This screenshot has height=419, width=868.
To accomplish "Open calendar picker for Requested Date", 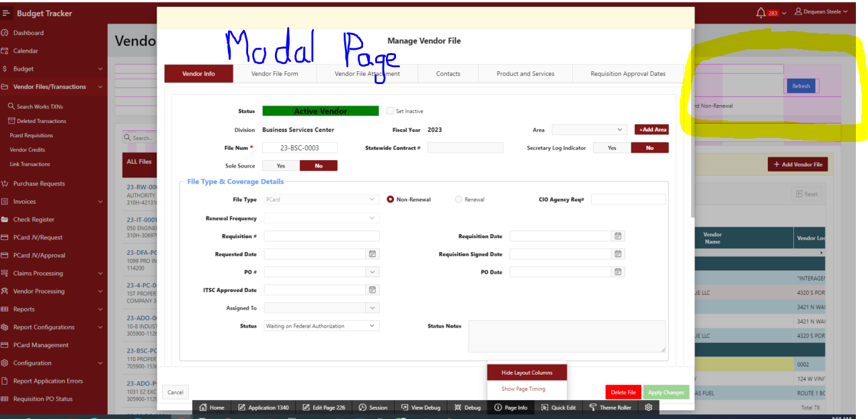I will tap(372, 254).
